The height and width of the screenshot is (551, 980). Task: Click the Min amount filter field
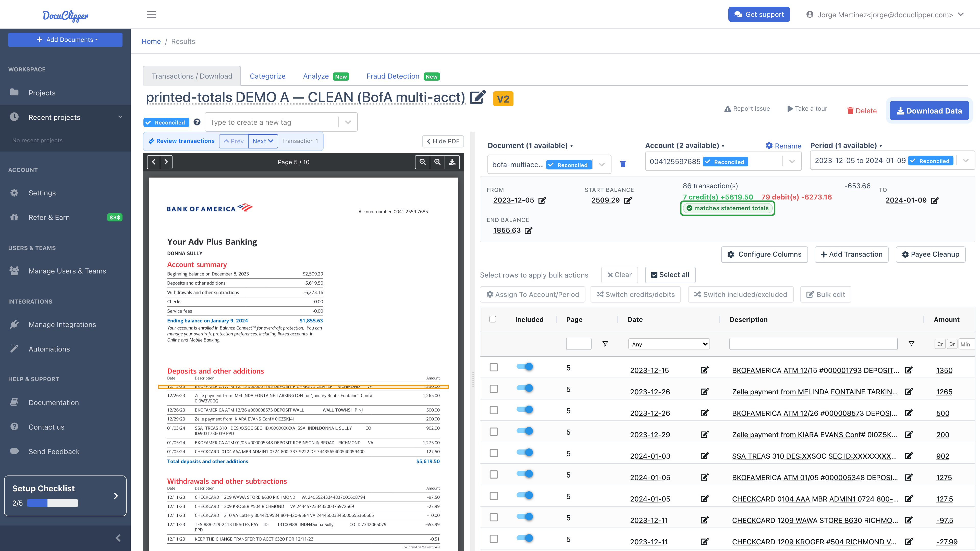(967, 344)
